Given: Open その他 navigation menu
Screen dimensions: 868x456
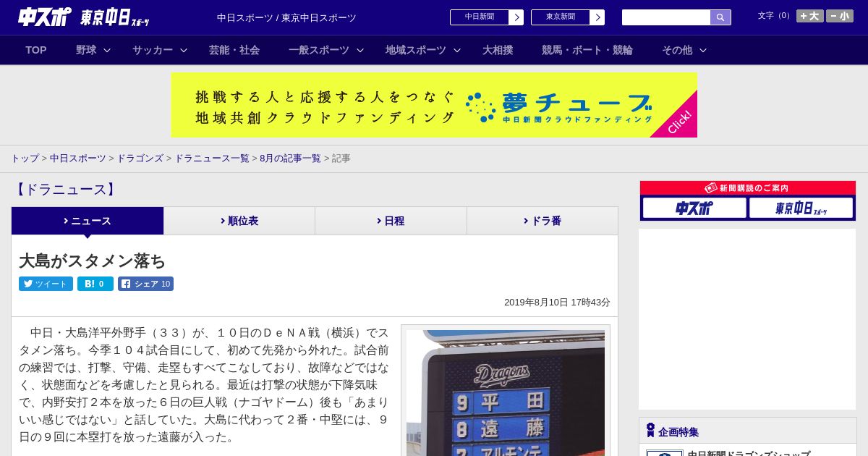Looking at the screenshot, I should tap(677, 50).
